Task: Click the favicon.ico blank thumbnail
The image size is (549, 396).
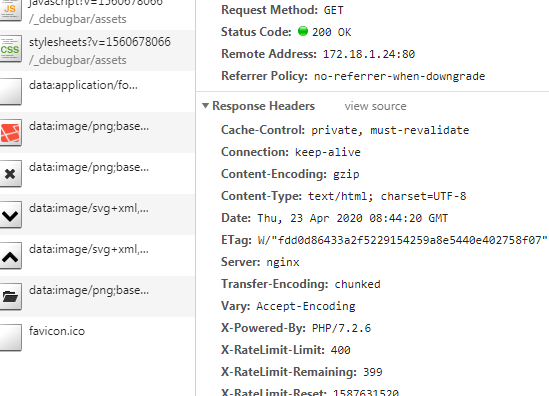Action: pyautogui.click(x=10, y=338)
